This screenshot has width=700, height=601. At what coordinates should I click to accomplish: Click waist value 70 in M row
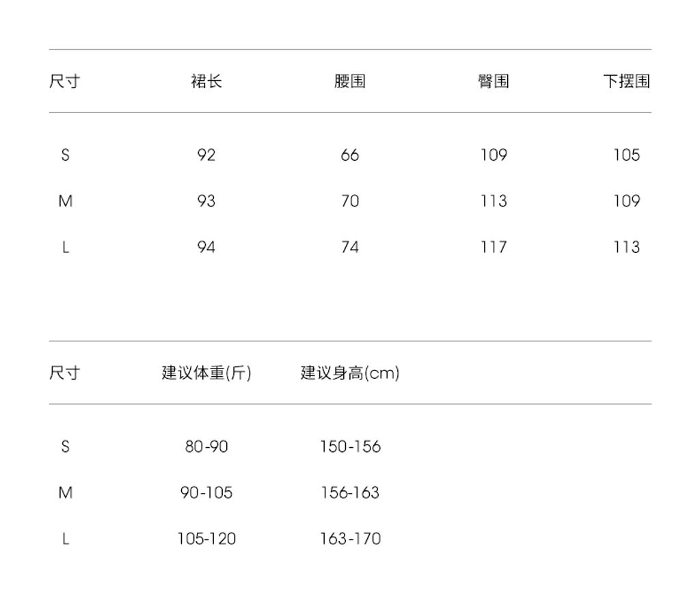point(350,201)
